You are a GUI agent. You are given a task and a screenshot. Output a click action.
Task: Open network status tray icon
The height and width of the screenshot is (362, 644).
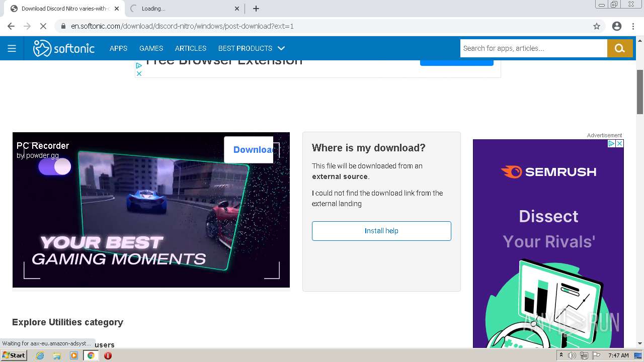[584, 355]
